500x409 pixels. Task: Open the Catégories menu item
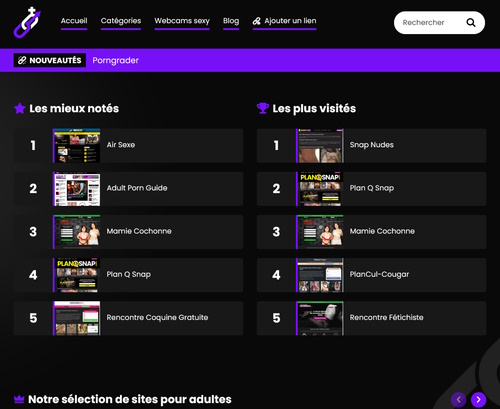121,21
